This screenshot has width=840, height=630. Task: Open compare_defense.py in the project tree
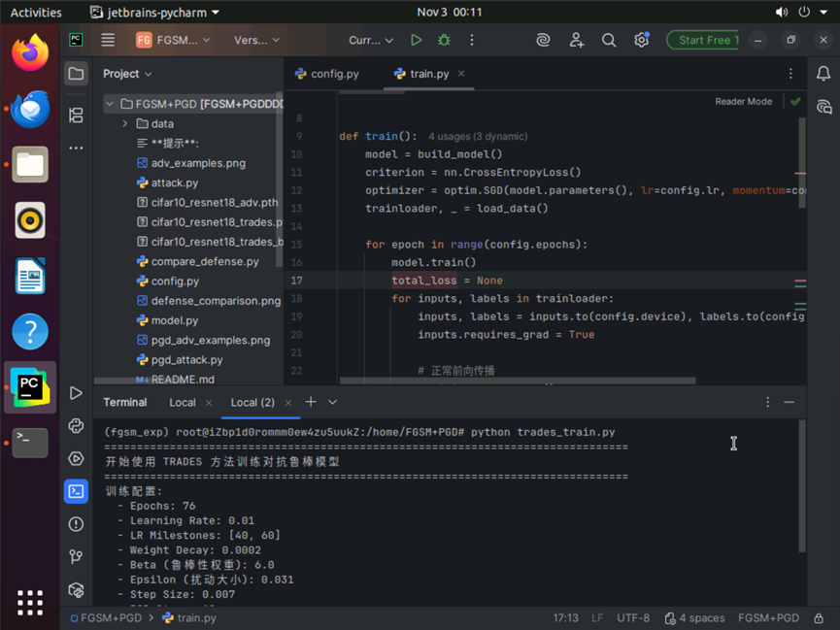(x=204, y=261)
